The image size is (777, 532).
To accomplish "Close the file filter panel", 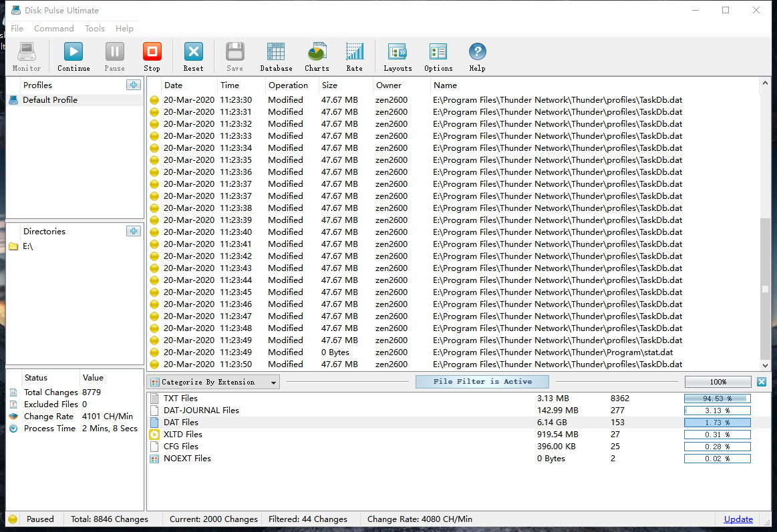I will (762, 382).
